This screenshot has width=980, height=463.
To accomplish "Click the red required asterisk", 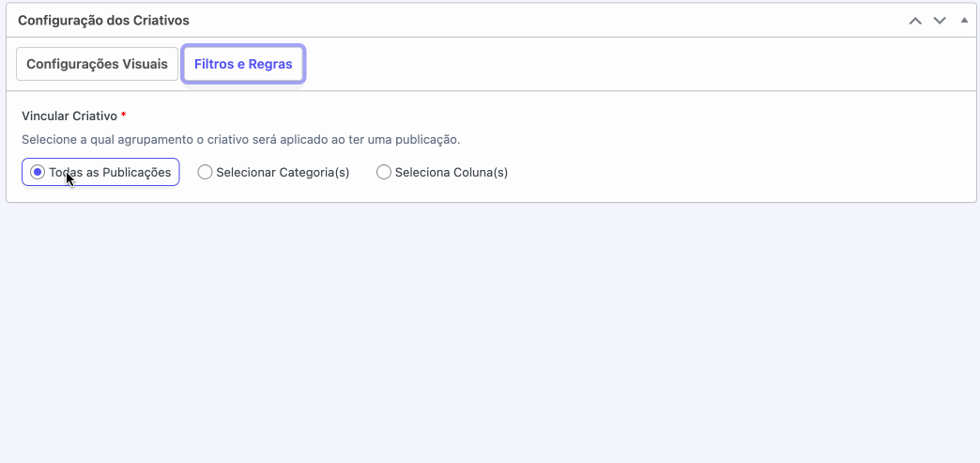I will coord(124,116).
